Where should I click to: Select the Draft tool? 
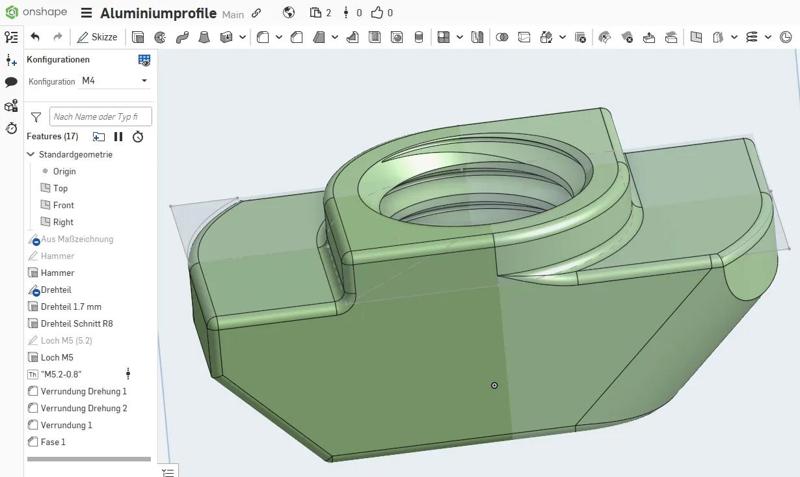[319, 37]
